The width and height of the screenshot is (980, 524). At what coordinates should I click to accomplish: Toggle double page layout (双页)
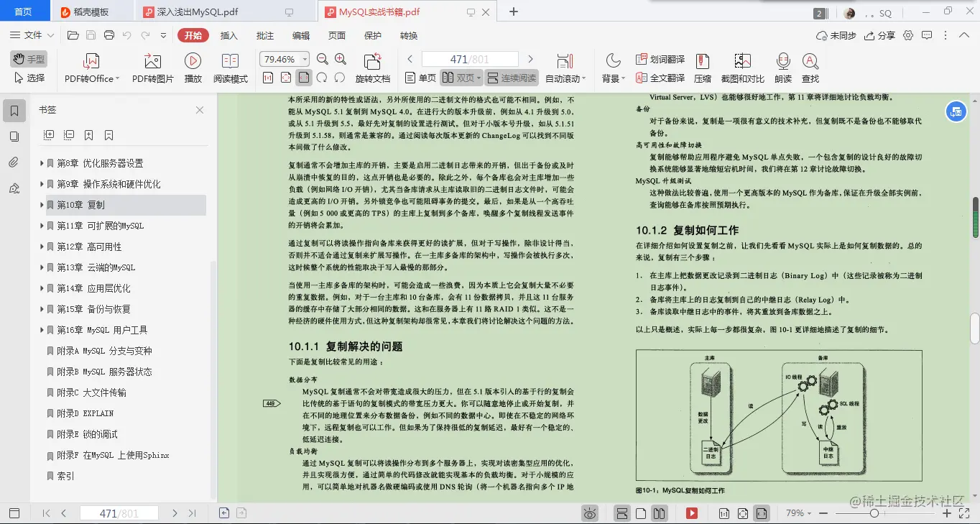click(461, 78)
